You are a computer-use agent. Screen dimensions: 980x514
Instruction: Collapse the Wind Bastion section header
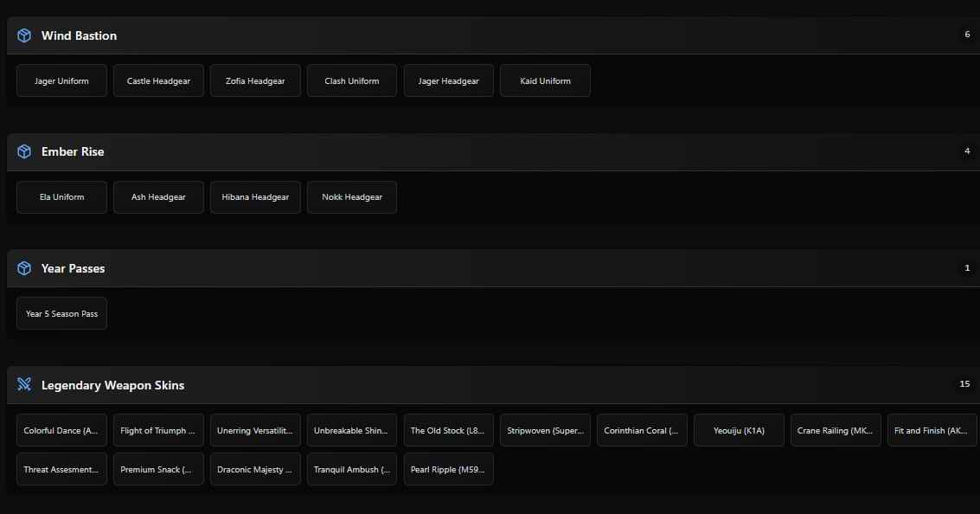coord(79,35)
